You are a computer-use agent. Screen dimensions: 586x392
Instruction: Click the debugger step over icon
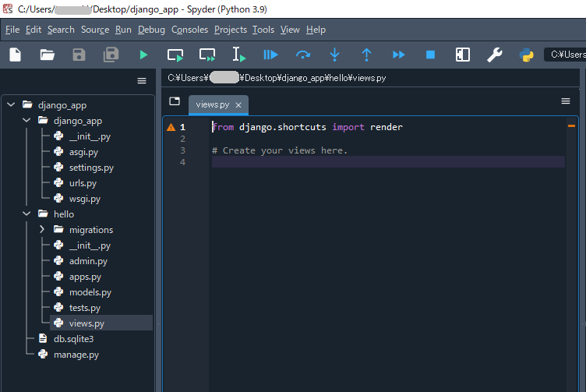[302, 55]
